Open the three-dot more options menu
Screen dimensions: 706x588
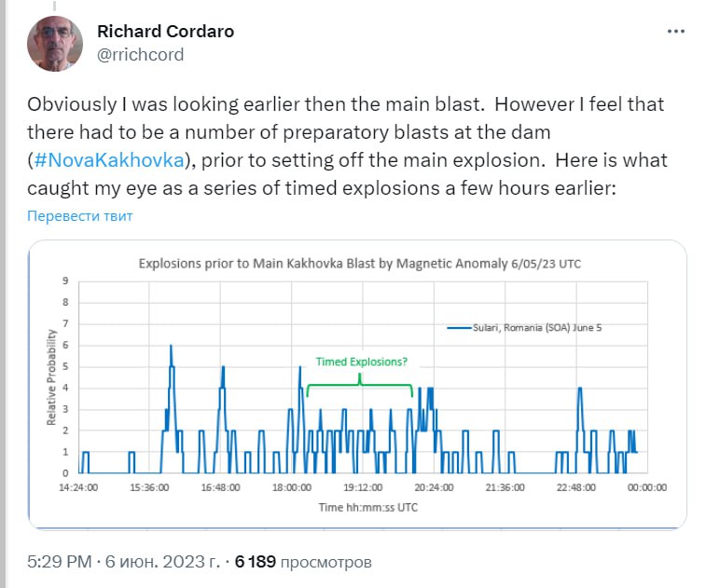click(676, 31)
